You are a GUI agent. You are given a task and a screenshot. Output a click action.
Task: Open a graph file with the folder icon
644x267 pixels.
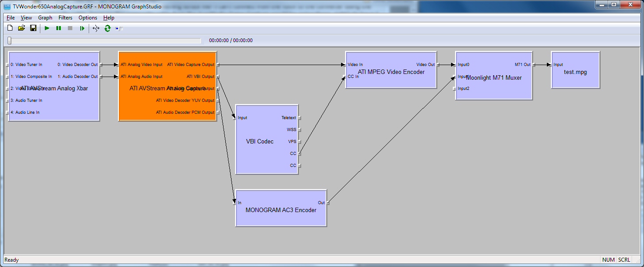21,28
